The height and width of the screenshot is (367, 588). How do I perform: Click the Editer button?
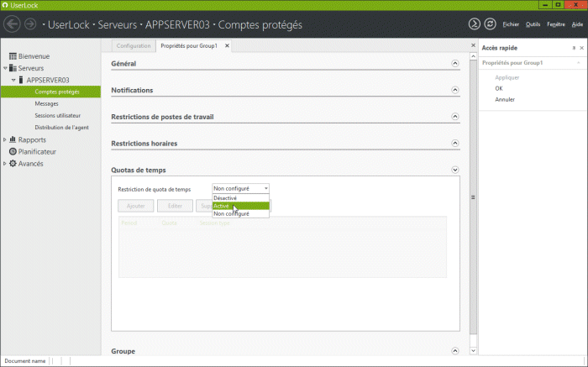(175, 206)
